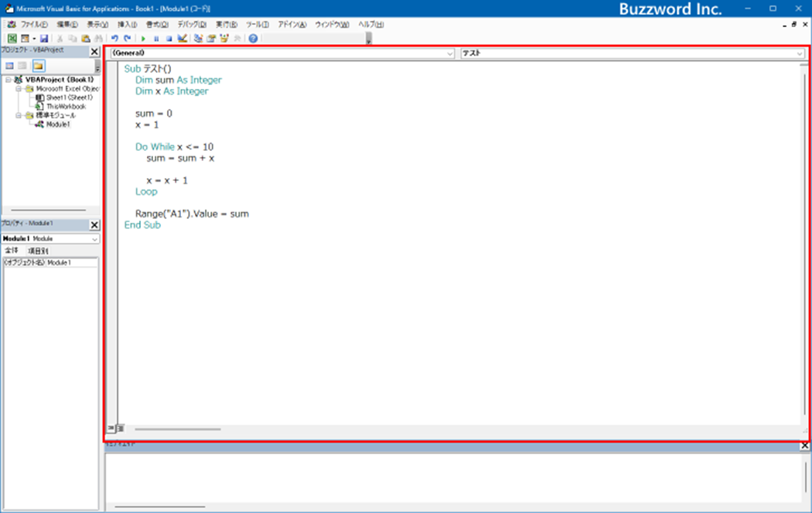Open the ツール menu in the menu bar
The width and height of the screenshot is (812, 513).
(255, 24)
